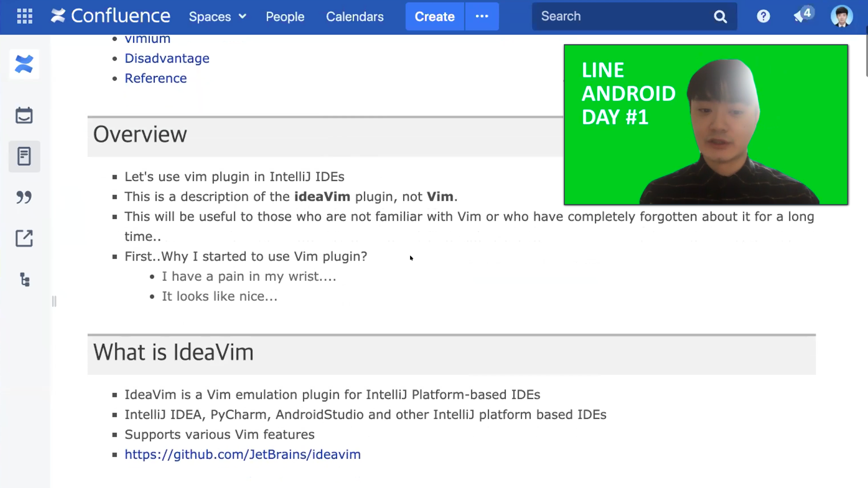Screen dimensions: 868x488
Task: Click the Confluence logo in header
Action: coord(110,16)
